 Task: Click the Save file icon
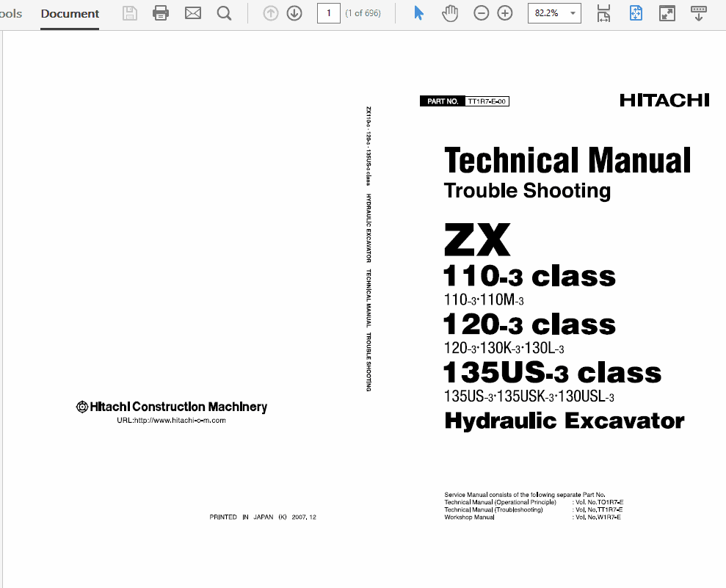[x=130, y=13]
